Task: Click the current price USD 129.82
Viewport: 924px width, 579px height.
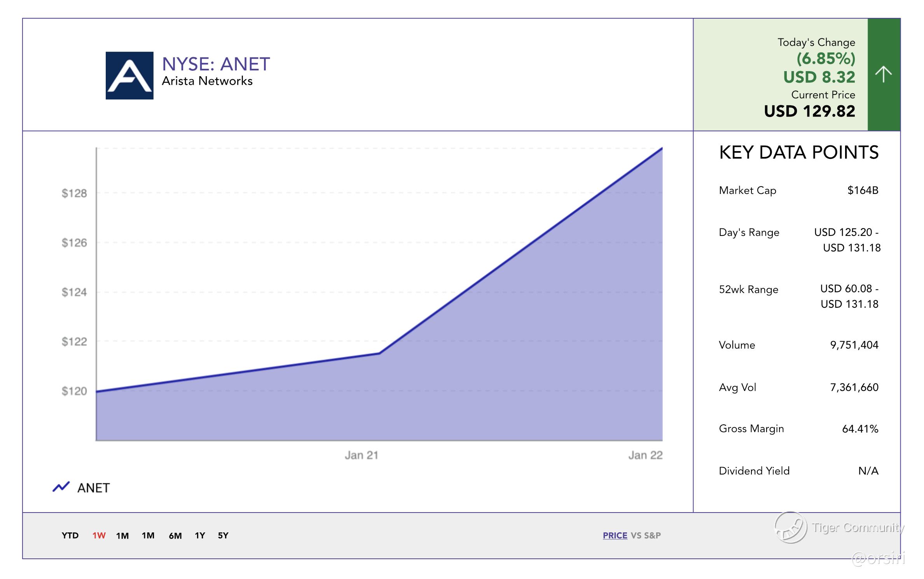Action: click(x=809, y=112)
